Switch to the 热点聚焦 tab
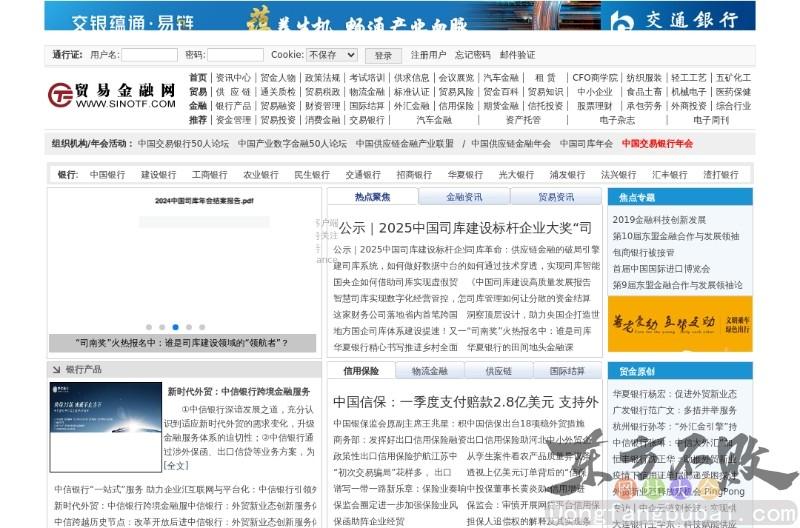 tap(372, 197)
